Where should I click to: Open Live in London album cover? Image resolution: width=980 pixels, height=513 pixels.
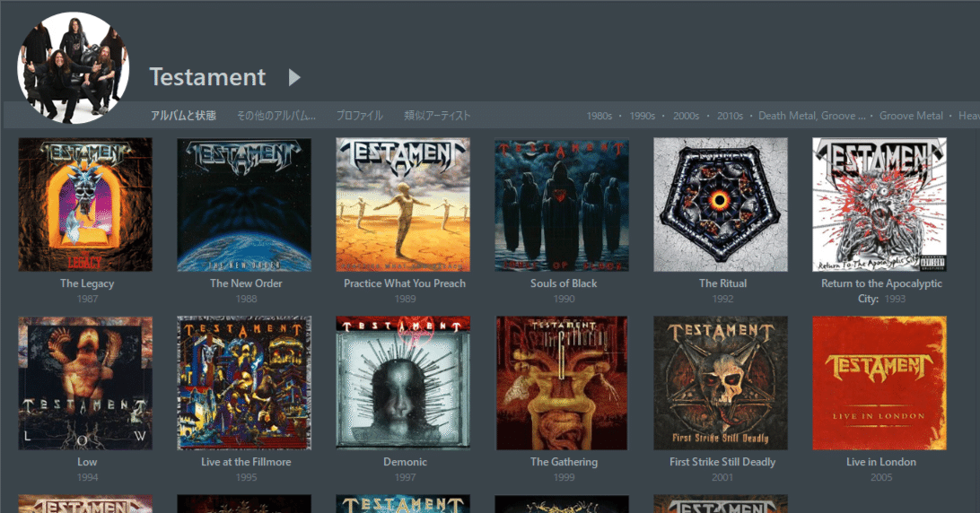(x=879, y=383)
